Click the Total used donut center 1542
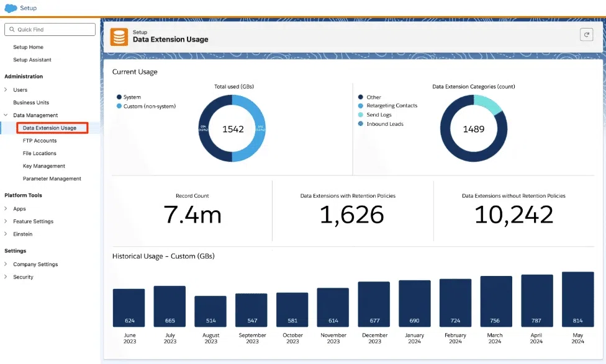Image resolution: width=606 pixels, height=364 pixels. pos(233,129)
